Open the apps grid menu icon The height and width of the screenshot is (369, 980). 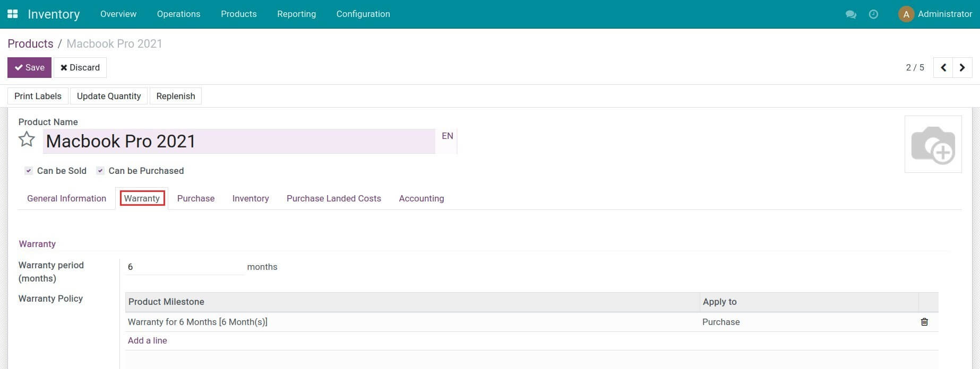coord(12,14)
